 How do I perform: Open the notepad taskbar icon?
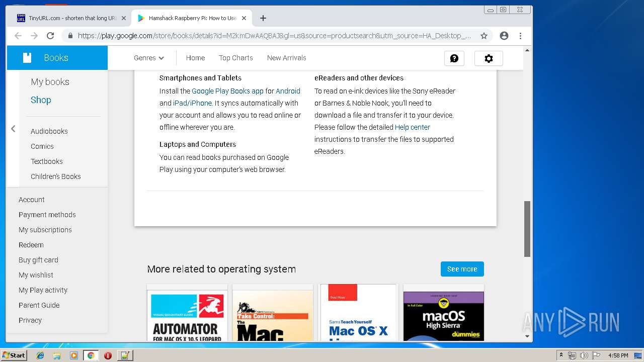pyautogui.click(x=125, y=355)
